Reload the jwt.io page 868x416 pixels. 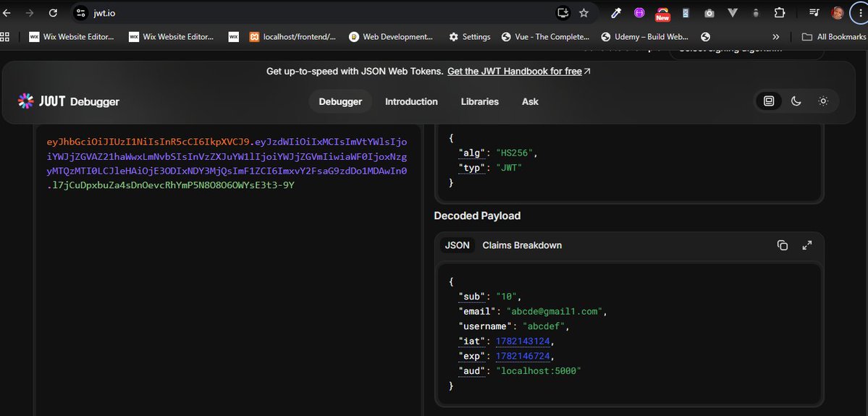pos(53,13)
